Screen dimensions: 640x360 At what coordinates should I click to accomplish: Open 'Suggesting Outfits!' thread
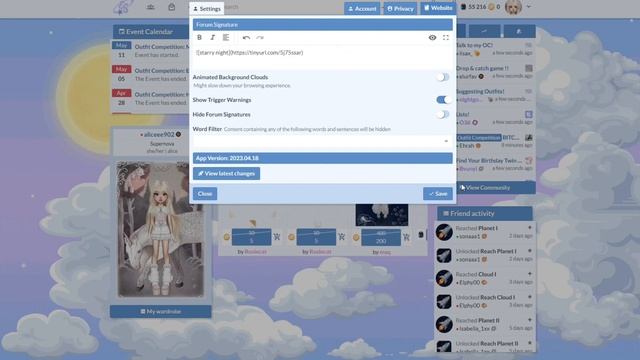tap(480, 91)
